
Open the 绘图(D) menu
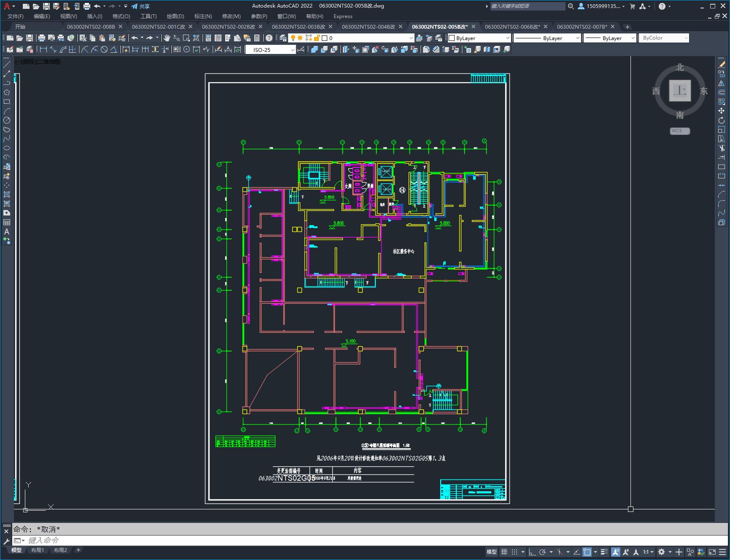pos(175,16)
